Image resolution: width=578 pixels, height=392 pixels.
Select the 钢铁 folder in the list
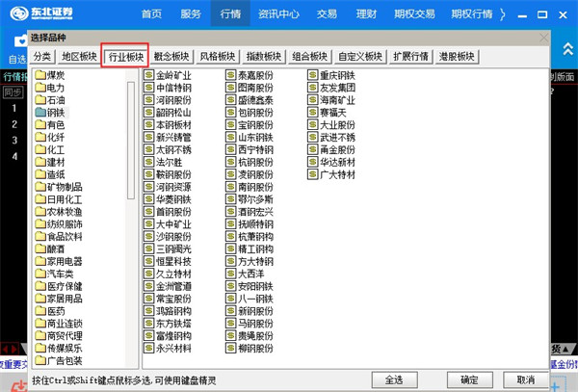(x=56, y=112)
